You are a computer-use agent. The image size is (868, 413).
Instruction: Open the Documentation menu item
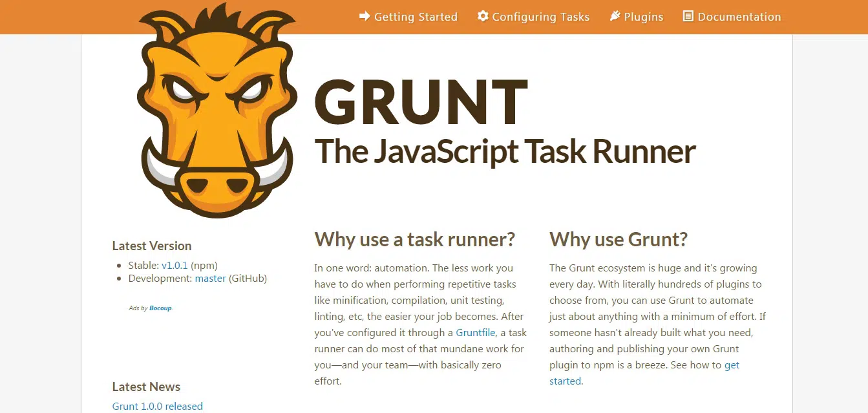pyautogui.click(x=739, y=17)
